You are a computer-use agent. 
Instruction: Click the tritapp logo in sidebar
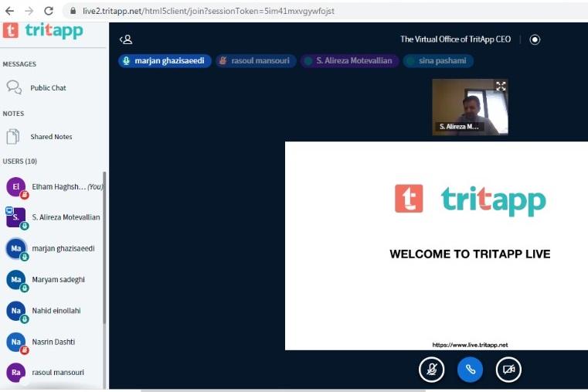pos(42,31)
